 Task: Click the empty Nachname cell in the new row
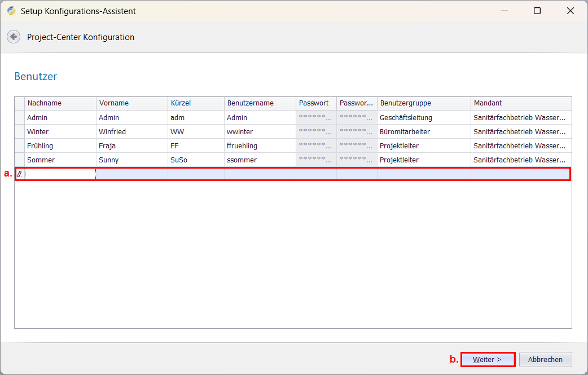(x=60, y=174)
